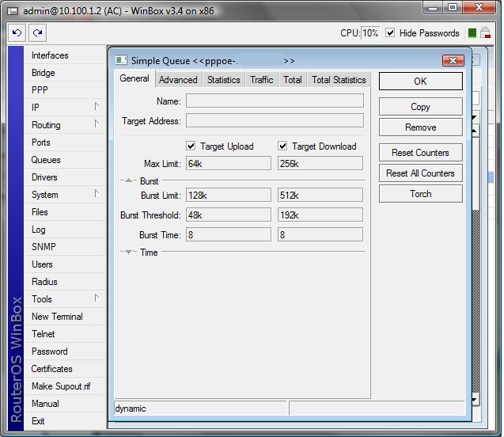
Task: Click the scrollbar down arrow behind dialog
Action: [476, 400]
